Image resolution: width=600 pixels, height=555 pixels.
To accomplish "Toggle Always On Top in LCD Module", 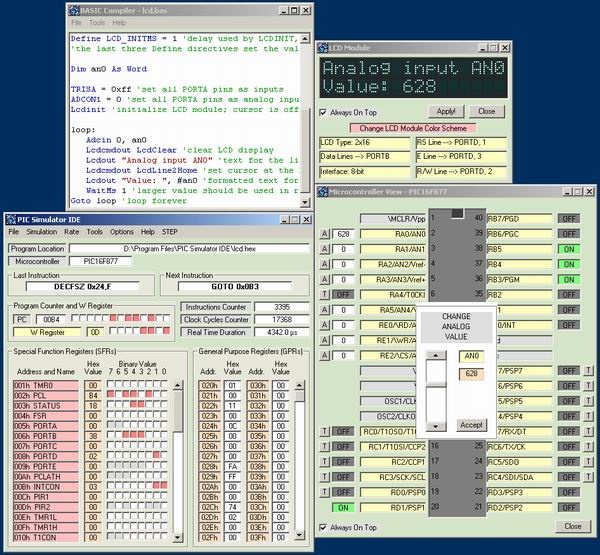I will pos(323,112).
